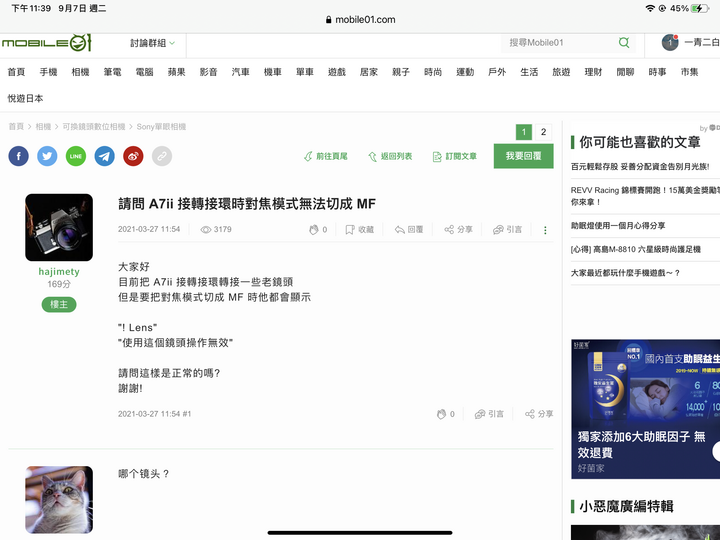Image resolution: width=720 pixels, height=540 pixels.
Task: Clap for the post in the title bar
Action: [318, 230]
